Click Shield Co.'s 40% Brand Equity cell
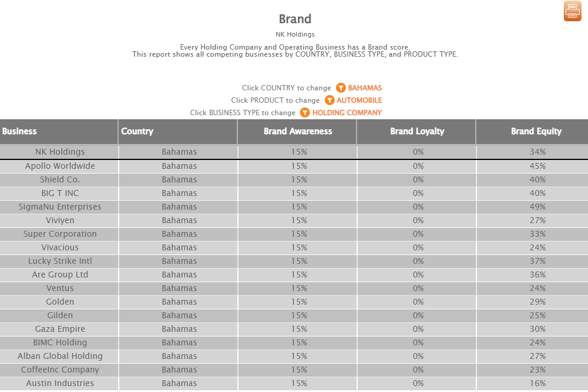Image resolution: width=588 pixels, height=392 pixels. (x=537, y=179)
